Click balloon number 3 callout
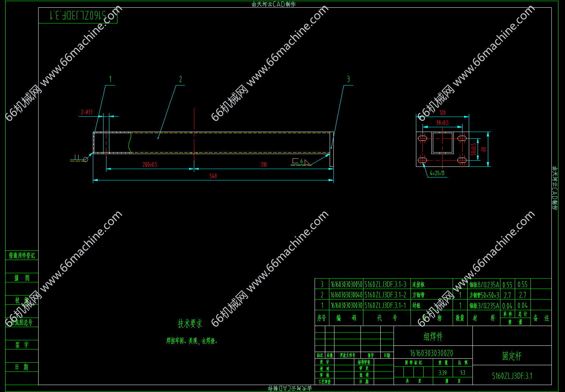Image resolution: width=565 pixels, height=392 pixels. (348, 79)
